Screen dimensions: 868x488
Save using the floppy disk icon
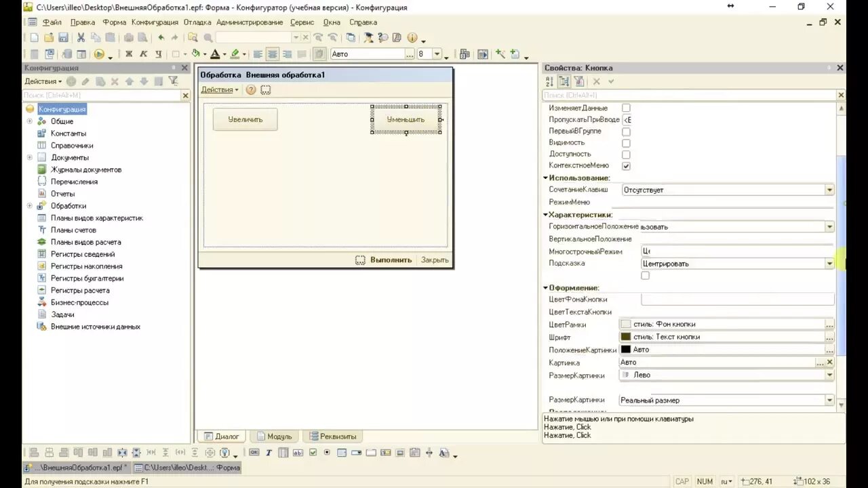pos(63,38)
